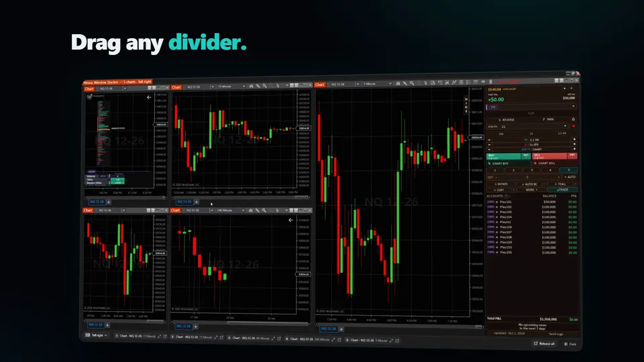The height and width of the screenshot is (362, 644).
Task: Select drawing tools pencil in 5 Minute chart
Action: click(x=405, y=83)
